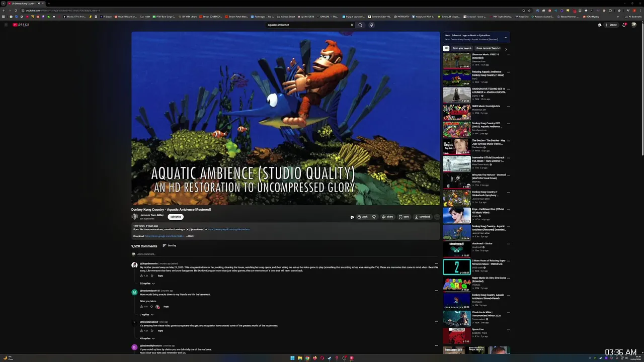644x362 pixels.
Task: Open the YouTube hamburger guide menu
Action: click(x=6, y=25)
